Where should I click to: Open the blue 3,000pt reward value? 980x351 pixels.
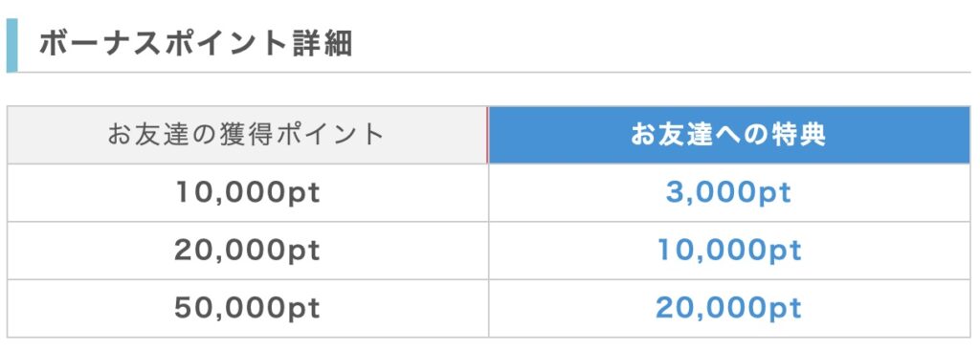(728, 193)
